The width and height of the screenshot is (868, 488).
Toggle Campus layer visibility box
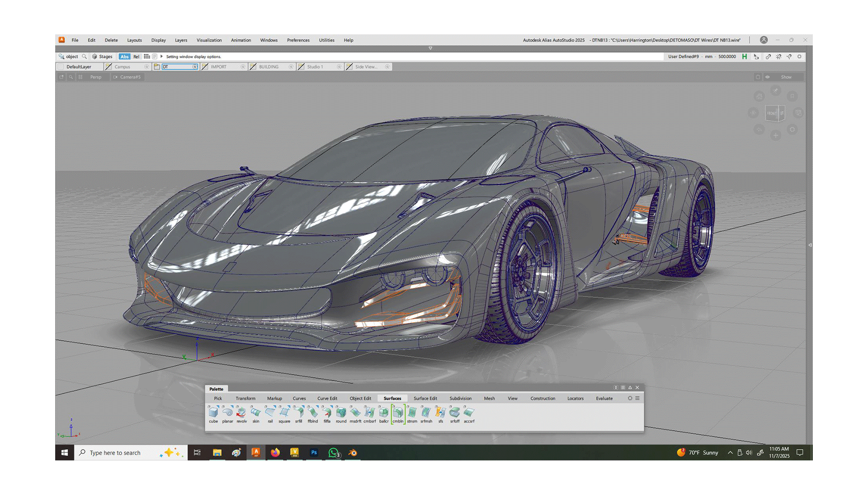tap(109, 67)
